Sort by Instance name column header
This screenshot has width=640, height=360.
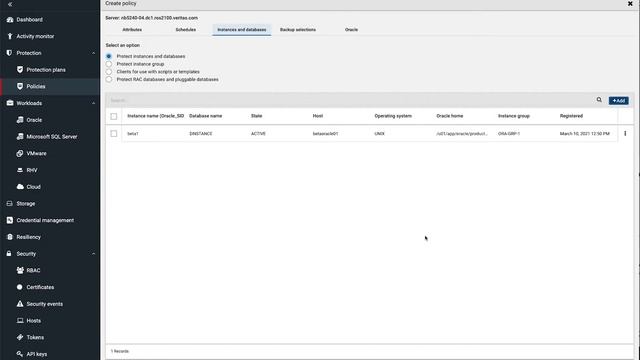pos(156,116)
